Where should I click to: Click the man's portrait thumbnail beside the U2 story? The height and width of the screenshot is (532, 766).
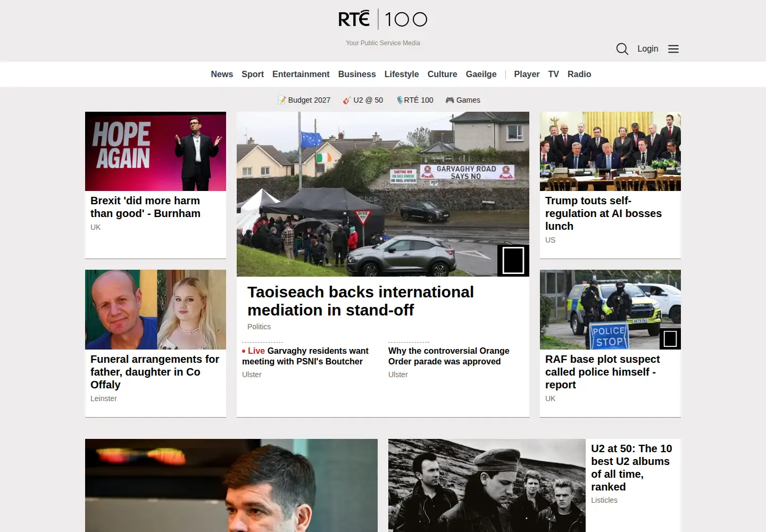coord(231,485)
